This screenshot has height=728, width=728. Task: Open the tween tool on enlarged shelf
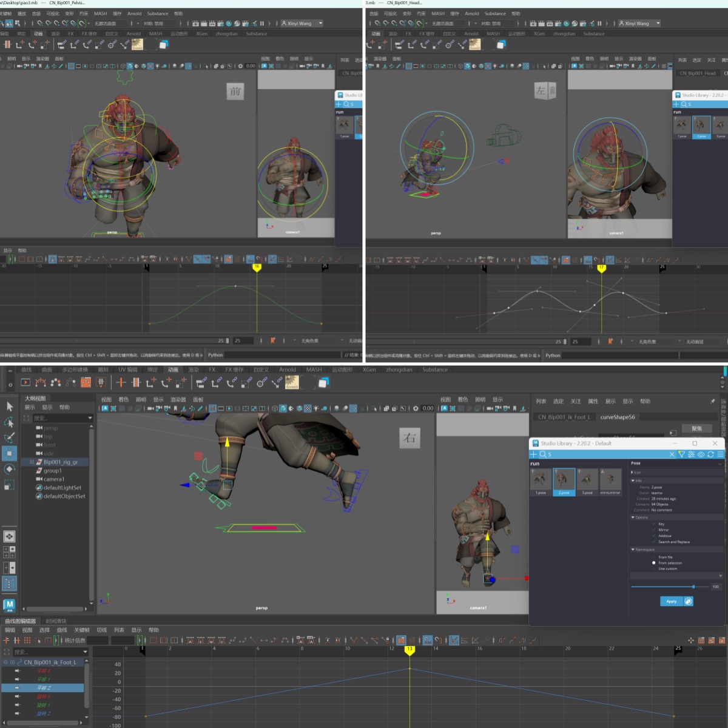point(292,382)
